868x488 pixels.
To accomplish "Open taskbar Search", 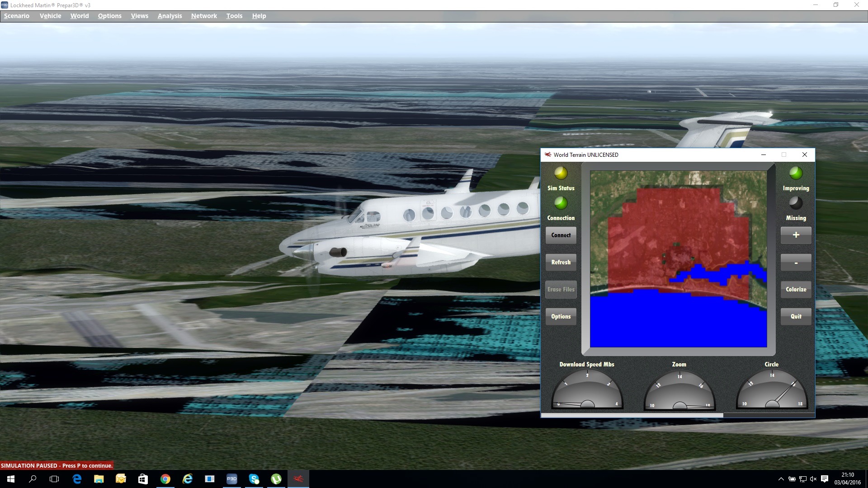I will coord(33,479).
